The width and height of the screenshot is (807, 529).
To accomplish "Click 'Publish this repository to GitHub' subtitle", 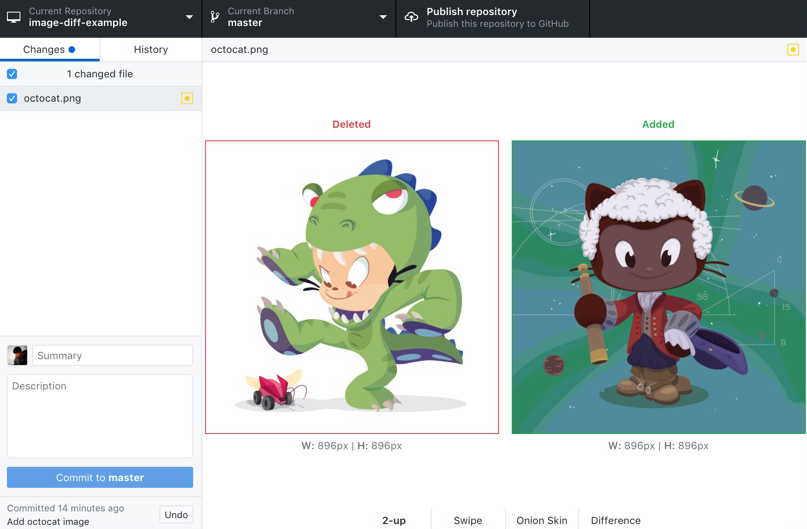I will point(498,24).
